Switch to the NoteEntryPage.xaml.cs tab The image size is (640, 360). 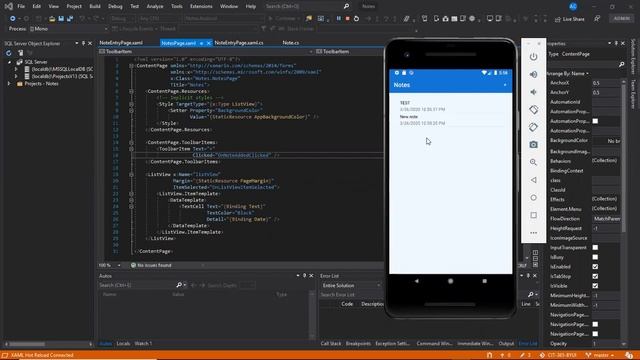coord(239,42)
